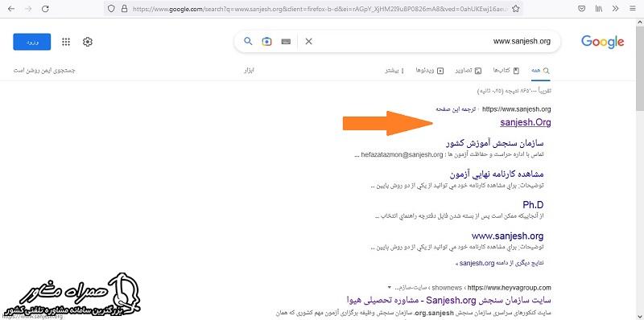Image resolution: width=644 pixels, height=320 pixels.
Task: Click the SafeSearch status text
Action: click(x=44, y=71)
